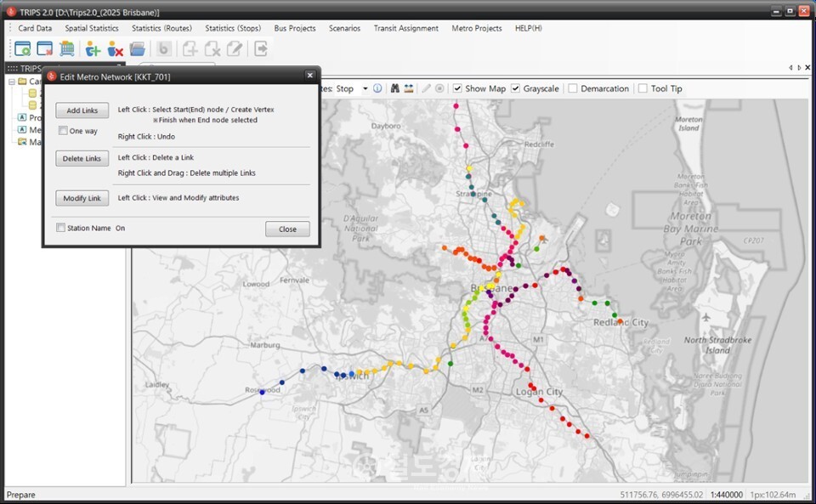
Task: Click the add person toolbar icon
Action: click(x=93, y=49)
